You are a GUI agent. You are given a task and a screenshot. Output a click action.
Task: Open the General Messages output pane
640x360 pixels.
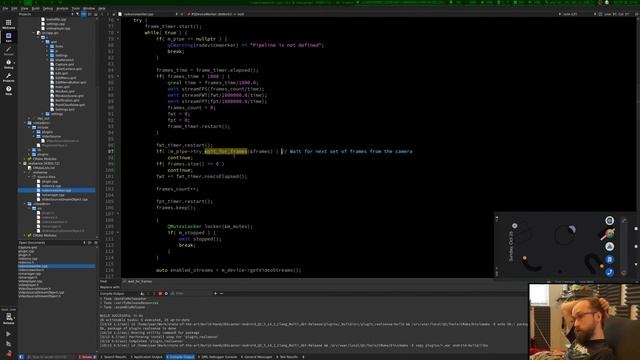click(257, 357)
